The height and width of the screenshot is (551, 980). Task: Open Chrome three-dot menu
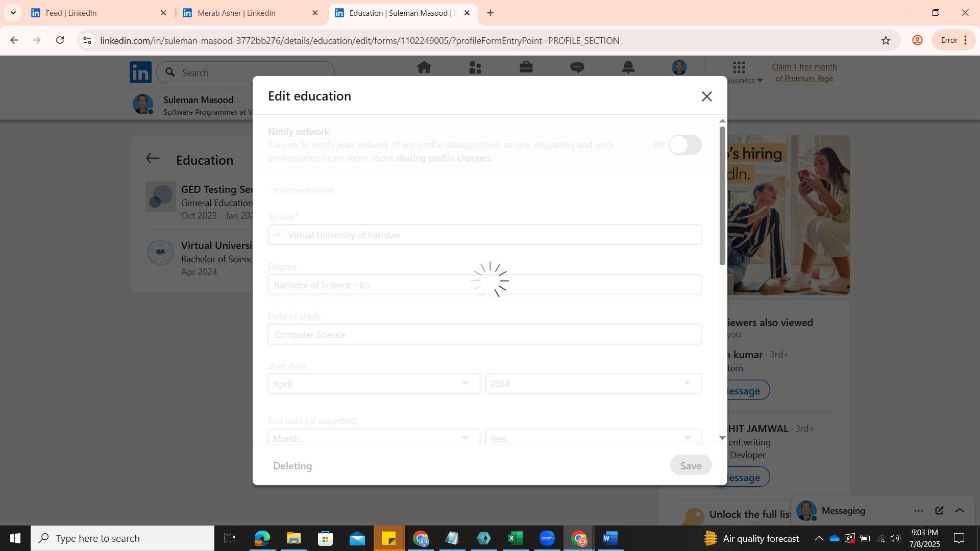(966, 40)
